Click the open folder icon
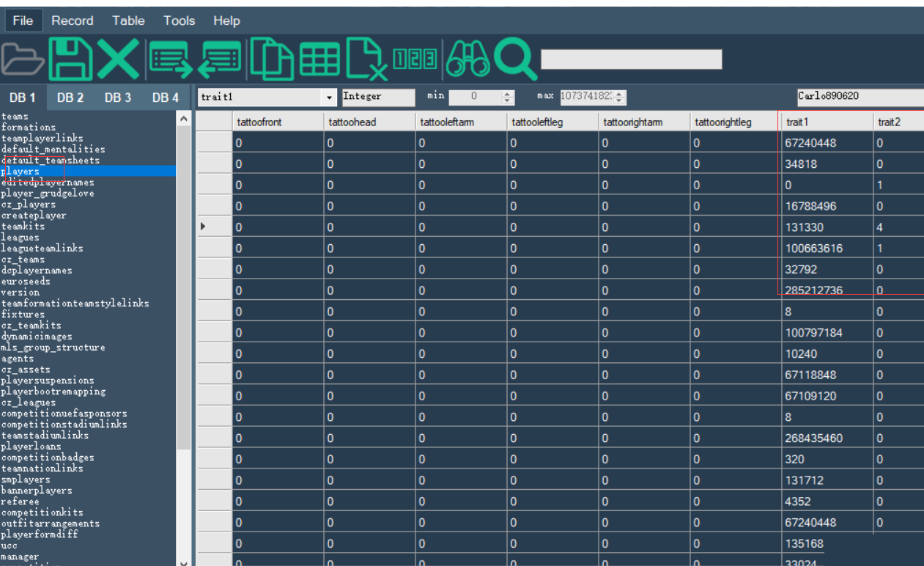This screenshot has height=566, width=924. [x=22, y=59]
